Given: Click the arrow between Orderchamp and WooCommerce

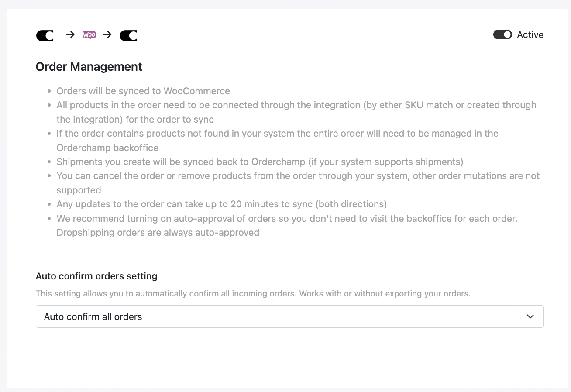Looking at the screenshot, I should click(x=70, y=34).
